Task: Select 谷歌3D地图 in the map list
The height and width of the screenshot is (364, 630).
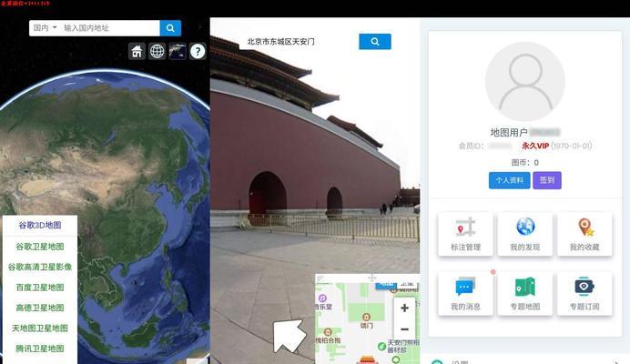Action: [40, 225]
